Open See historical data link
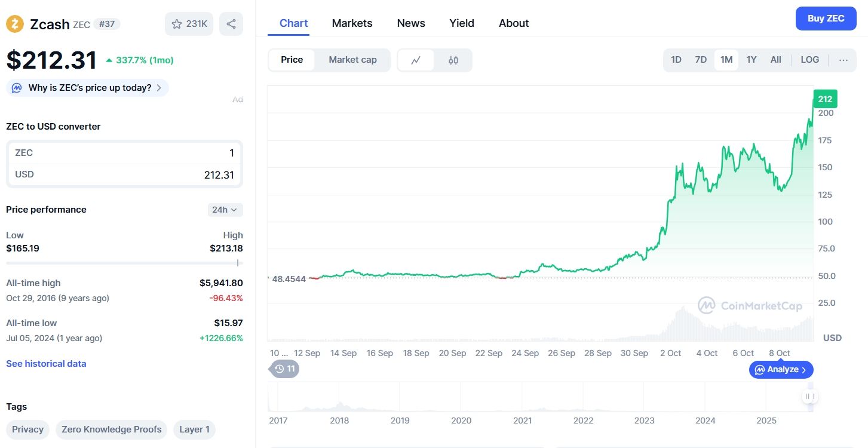Viewport: 868px width, 448px height. 46,364
